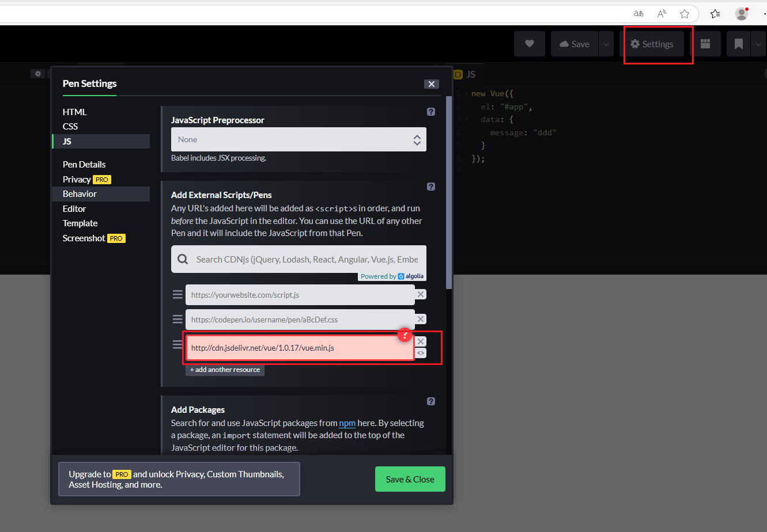Click the Search CDNjs input field
Viewport: 767px width, 532px height.
pyautogui.click(x=299, y=259)
